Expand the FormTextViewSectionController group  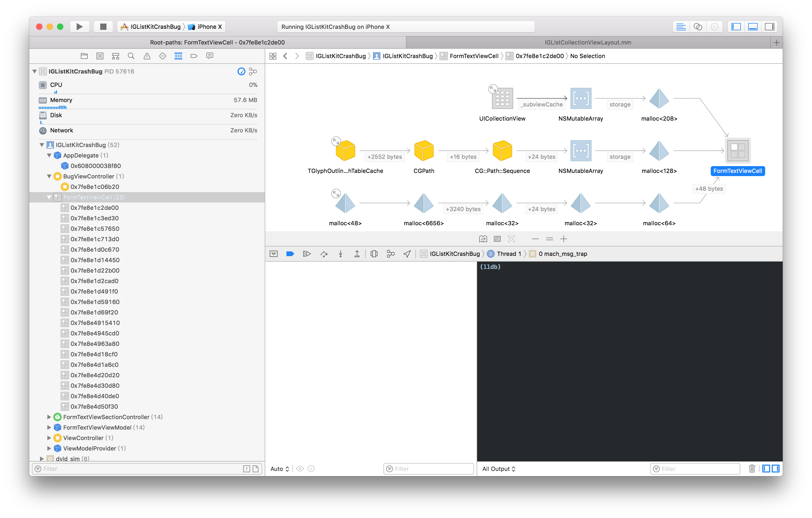[x=49, y=417]
